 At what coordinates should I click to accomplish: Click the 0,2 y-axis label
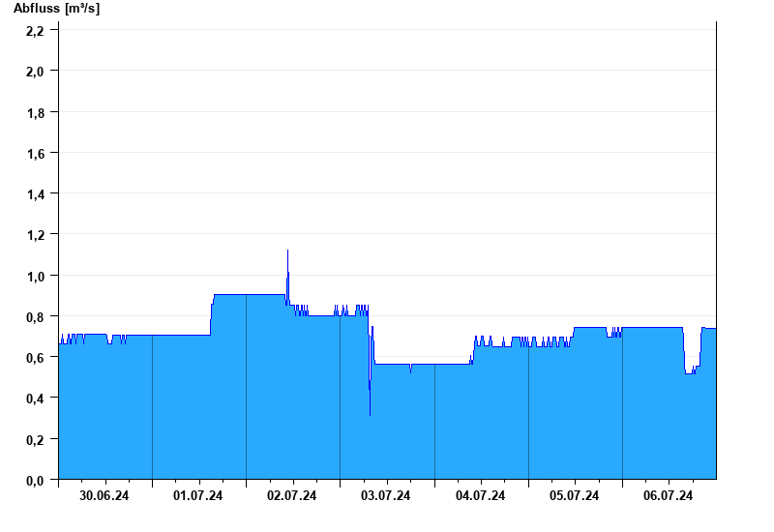click(35, 440)
